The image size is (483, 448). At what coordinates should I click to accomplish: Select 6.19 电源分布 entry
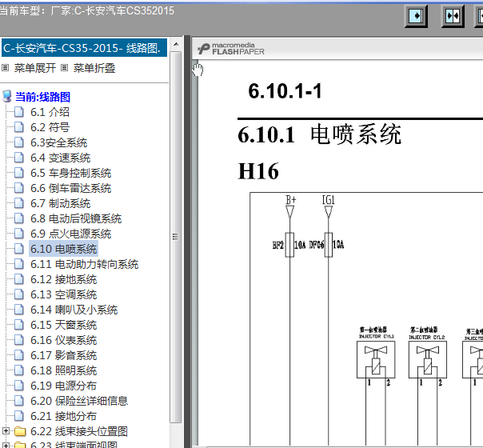click(63, 386)
